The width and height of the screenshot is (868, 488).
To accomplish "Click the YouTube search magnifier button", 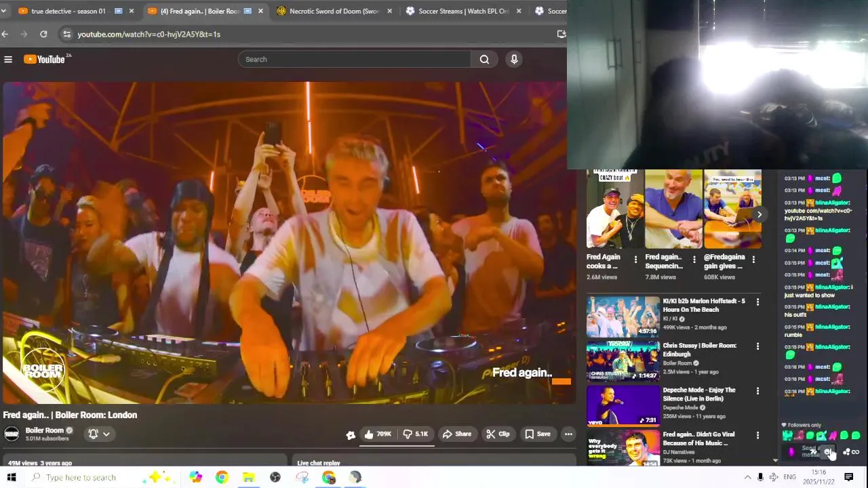I will click(484, 60).
